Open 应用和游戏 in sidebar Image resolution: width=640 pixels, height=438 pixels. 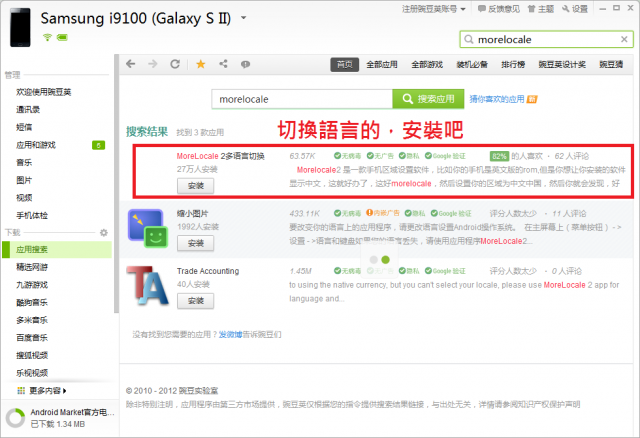(x=36, y=145)
